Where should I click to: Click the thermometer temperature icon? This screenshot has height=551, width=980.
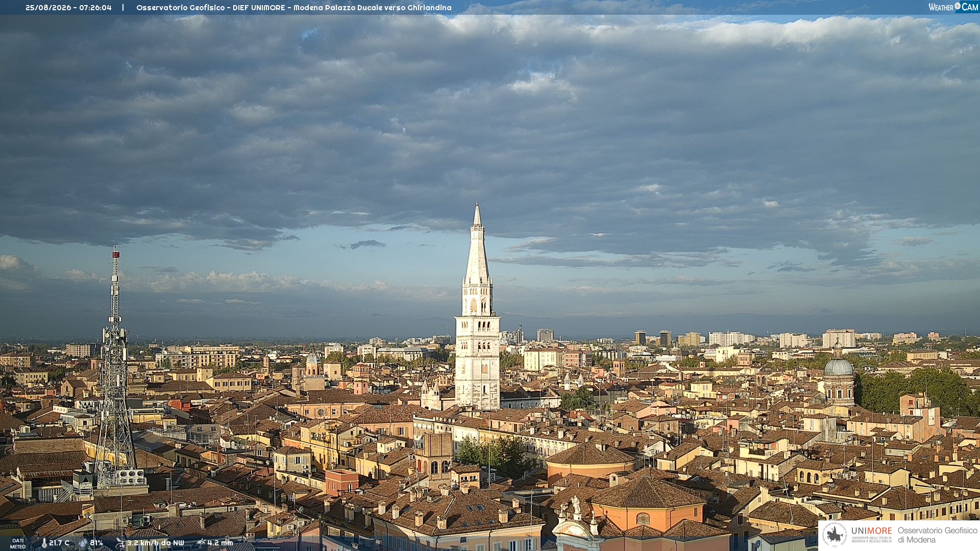click(44, 543)
